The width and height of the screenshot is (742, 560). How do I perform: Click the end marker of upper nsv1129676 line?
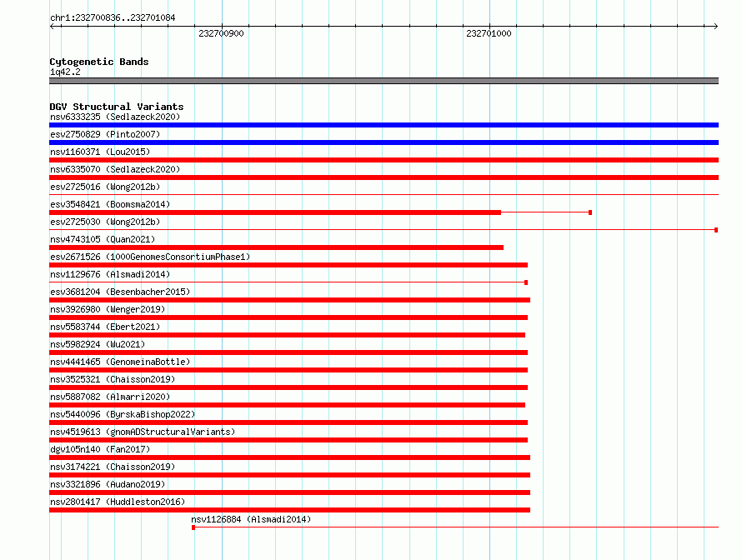point(526,282)
